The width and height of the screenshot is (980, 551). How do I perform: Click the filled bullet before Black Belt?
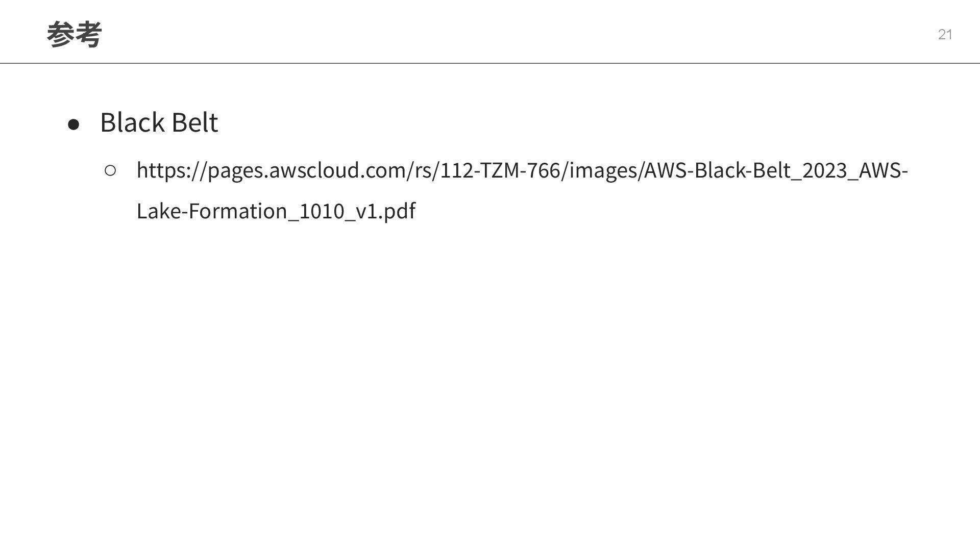pyautogui.click(x=73, y=124)
